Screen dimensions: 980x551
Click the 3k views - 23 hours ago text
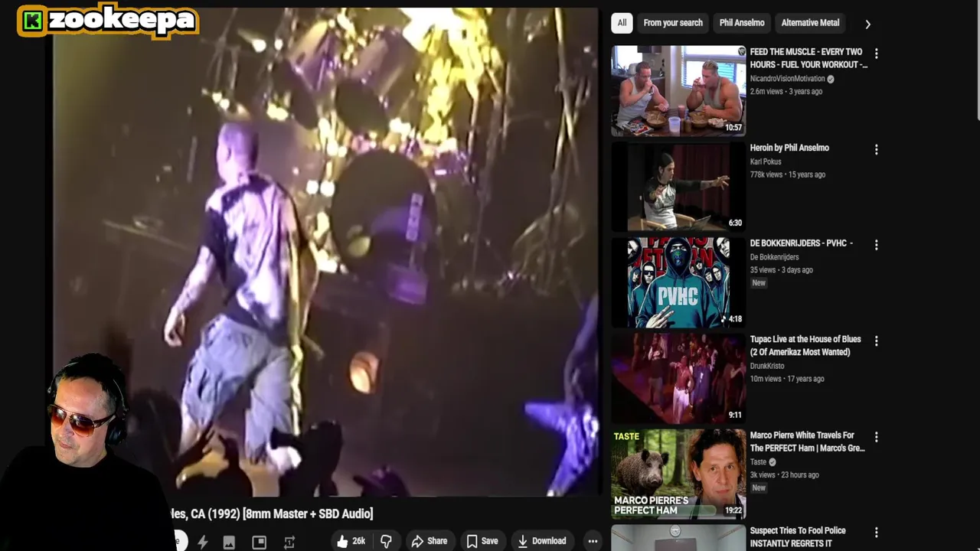click(784, 474)
